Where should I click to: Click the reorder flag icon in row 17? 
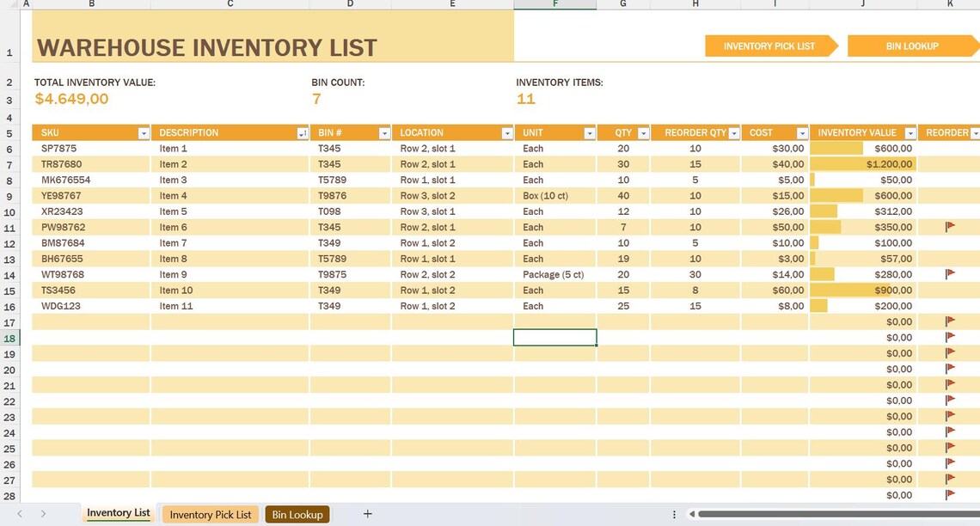tap(951, 321)
